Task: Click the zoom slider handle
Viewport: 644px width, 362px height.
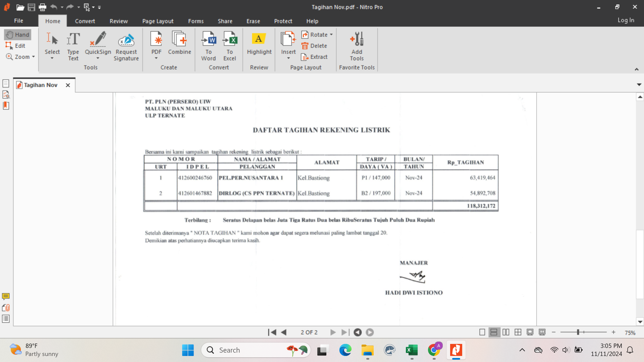Action: (x=578, y=332)
